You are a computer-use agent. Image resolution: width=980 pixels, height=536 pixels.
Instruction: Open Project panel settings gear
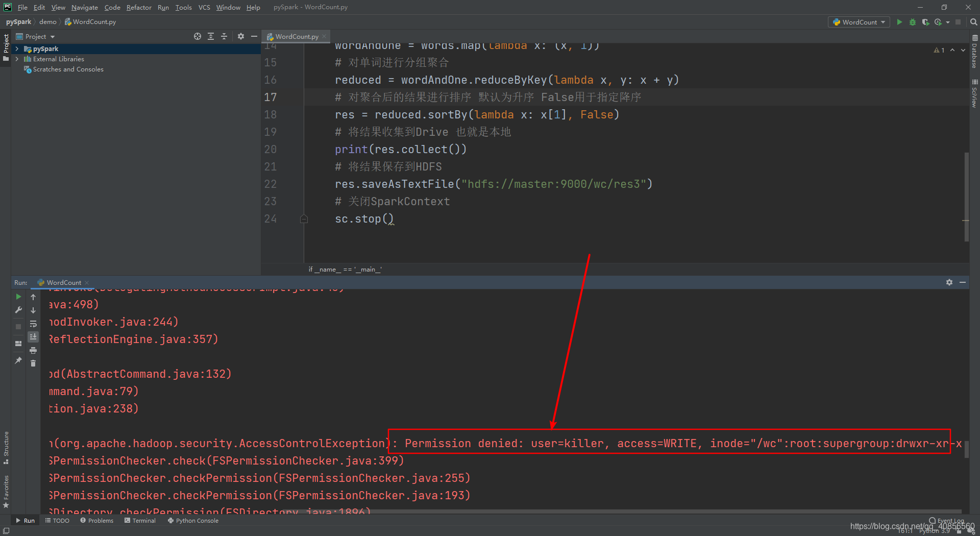[241, 36]
